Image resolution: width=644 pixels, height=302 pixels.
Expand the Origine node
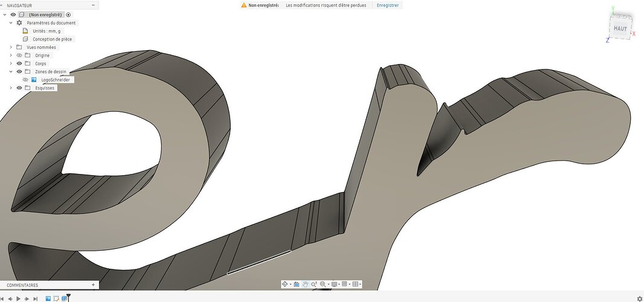coord(11,56)
